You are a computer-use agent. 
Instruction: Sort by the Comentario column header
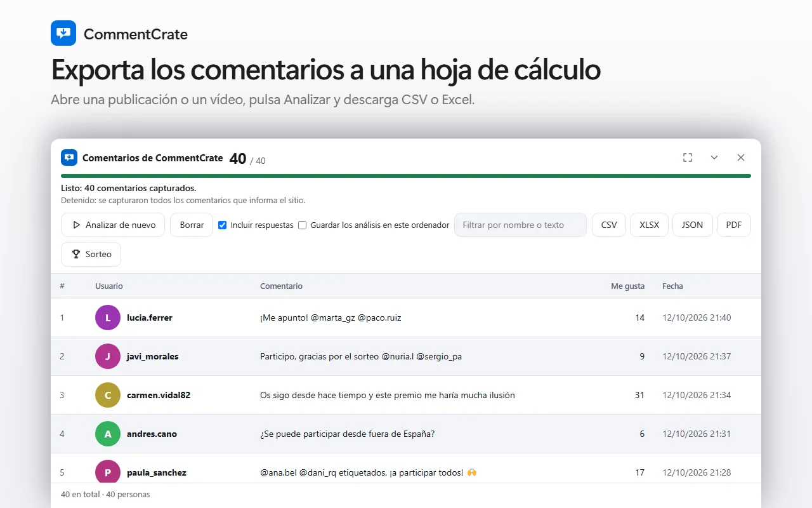coord(281,286)
